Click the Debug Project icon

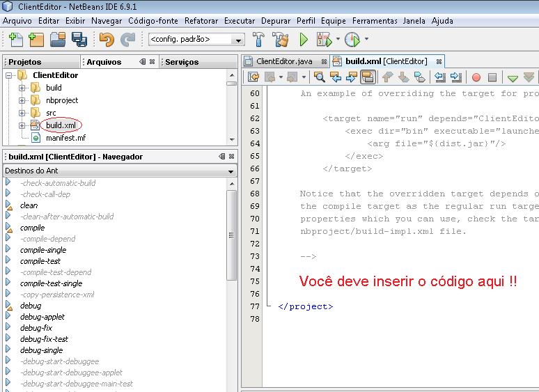(325, 39)
